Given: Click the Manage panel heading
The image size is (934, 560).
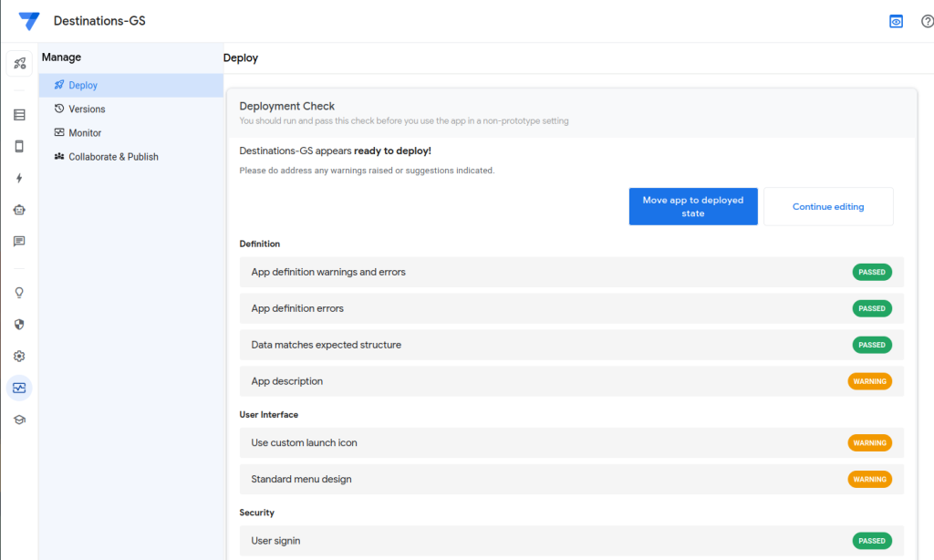Looking at the screenshot, I should coord(61,57).
